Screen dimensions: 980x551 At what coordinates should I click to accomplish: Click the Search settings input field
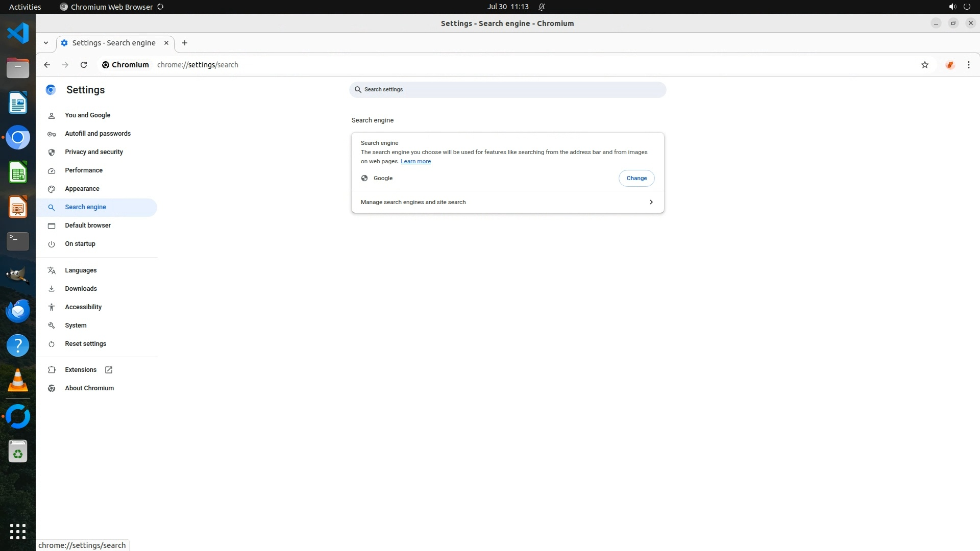coord(507,90)
